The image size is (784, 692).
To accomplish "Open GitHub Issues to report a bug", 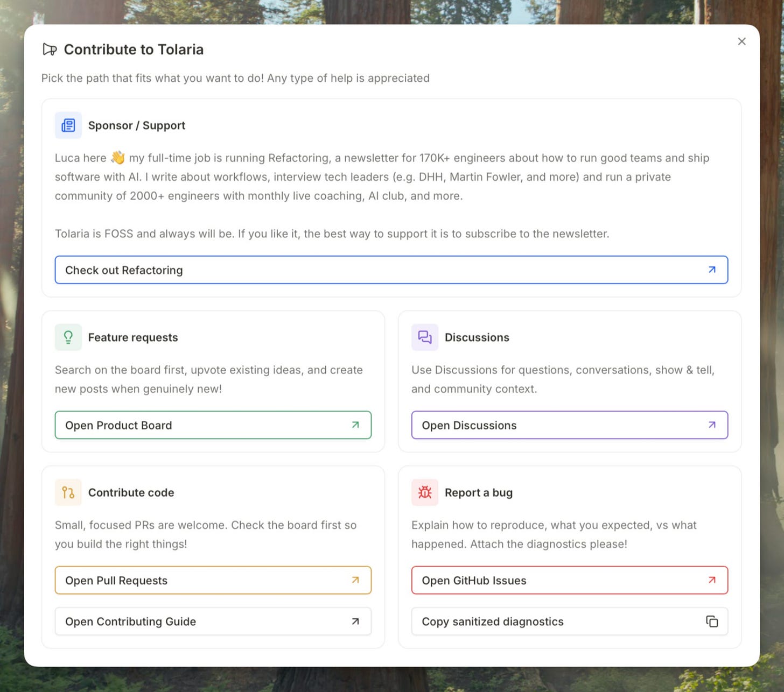I will point(570,580).
